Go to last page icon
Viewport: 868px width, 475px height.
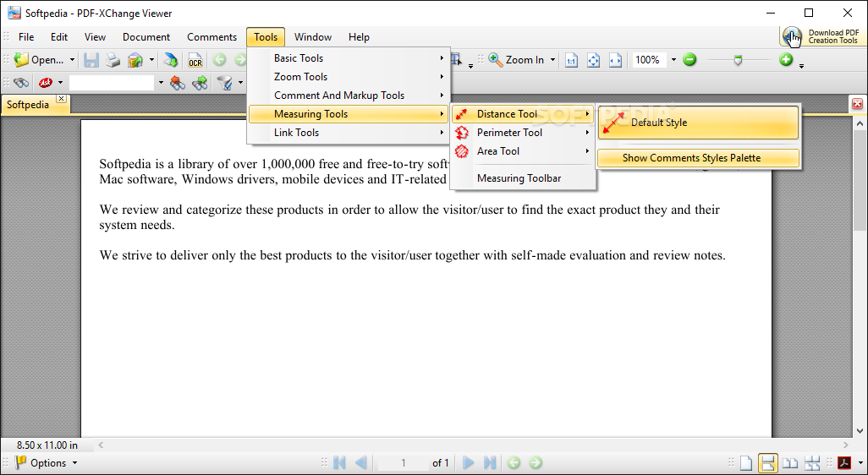(x=490, y=463)
